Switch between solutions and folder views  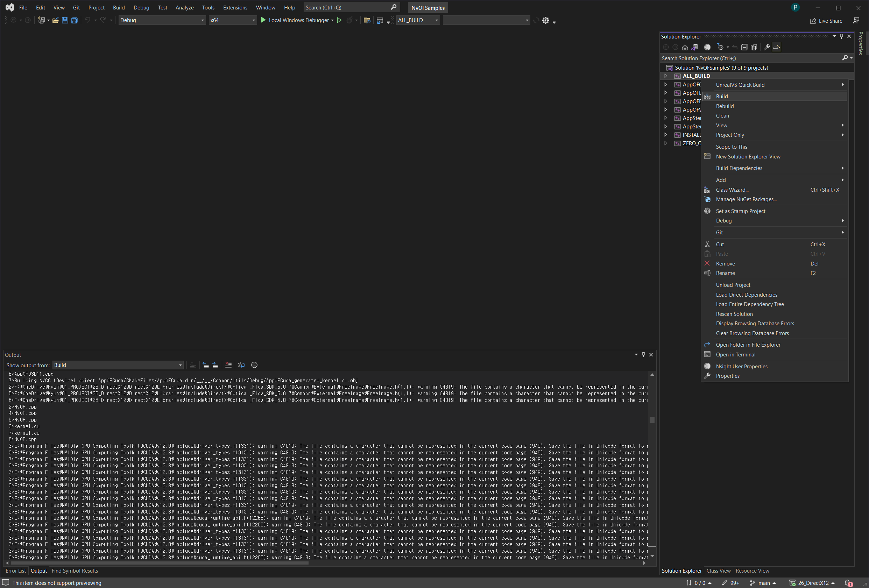[694, 47]
